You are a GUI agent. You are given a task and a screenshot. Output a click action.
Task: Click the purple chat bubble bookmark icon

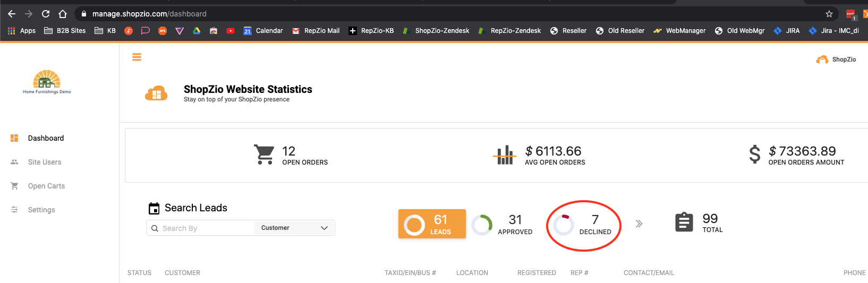145,31
